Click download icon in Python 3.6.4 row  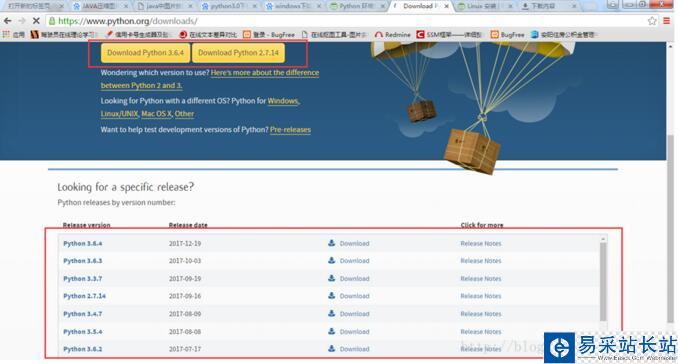tap(331, 243)
